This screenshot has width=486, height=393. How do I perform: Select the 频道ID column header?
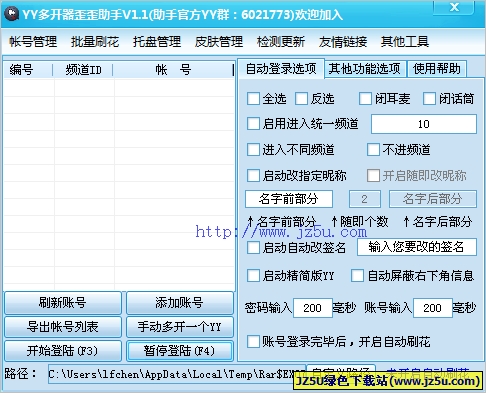coord(83,70)
